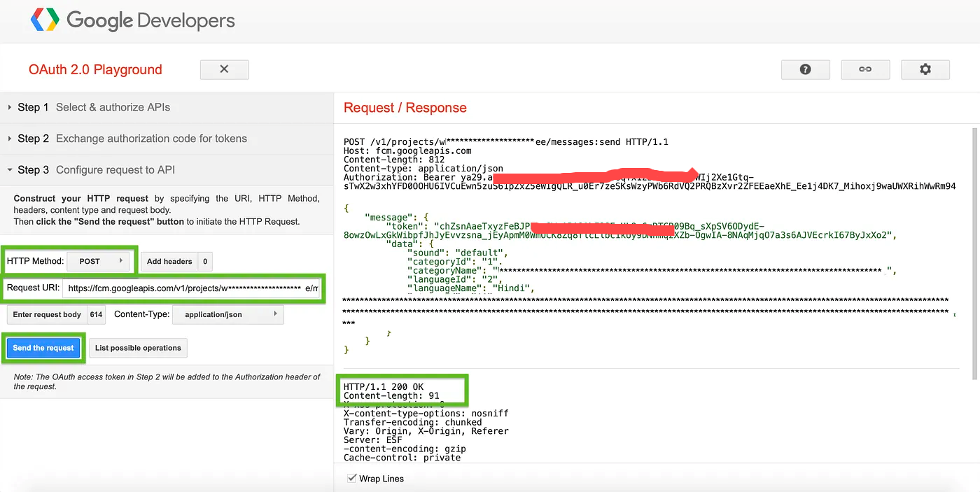The height and width of the screenshot is (492, 980).
Task: Click the Send the request button
Action: click(43, 348)
